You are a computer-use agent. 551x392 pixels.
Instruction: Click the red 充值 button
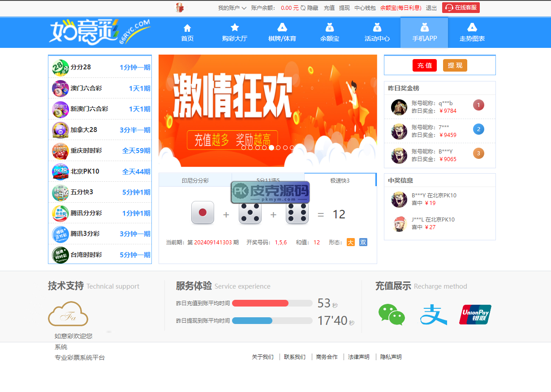pos(424,65)
